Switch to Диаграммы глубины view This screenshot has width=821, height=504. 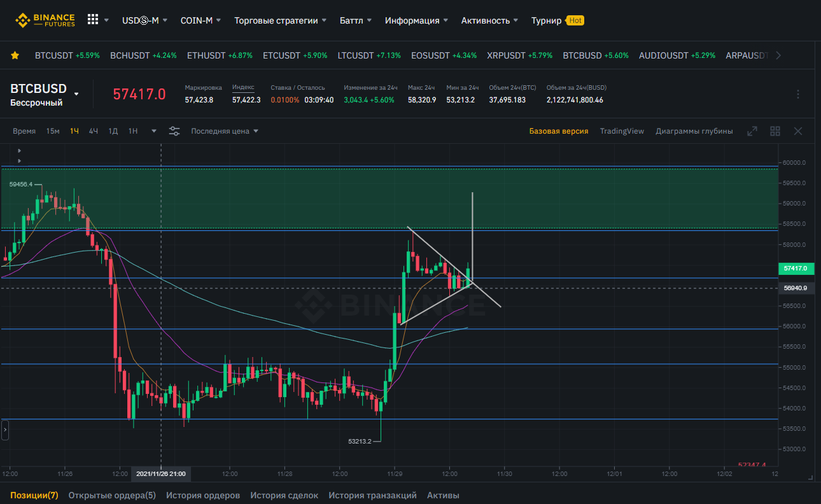click(694, 131)
